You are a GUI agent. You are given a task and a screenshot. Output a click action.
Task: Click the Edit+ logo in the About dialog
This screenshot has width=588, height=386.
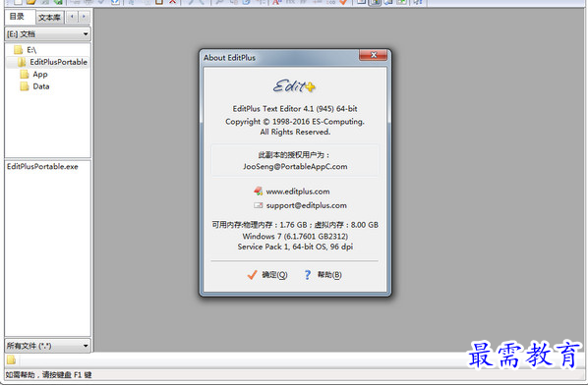click(x=294, y=86)
